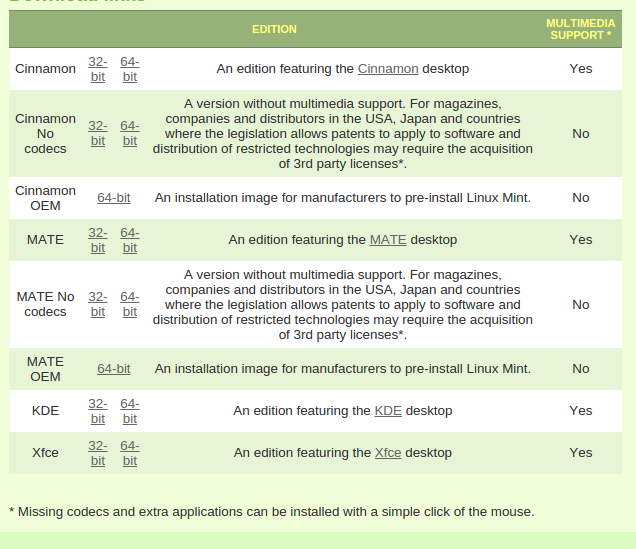
Task: Click the 'KDE' edition name cell
Action: tap(45, 411)
